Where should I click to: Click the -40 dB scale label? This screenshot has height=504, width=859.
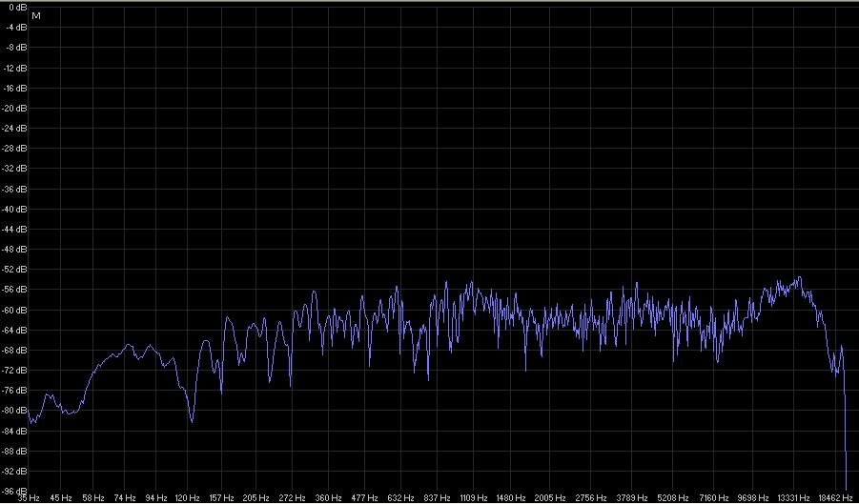click(x=15, y=210)
